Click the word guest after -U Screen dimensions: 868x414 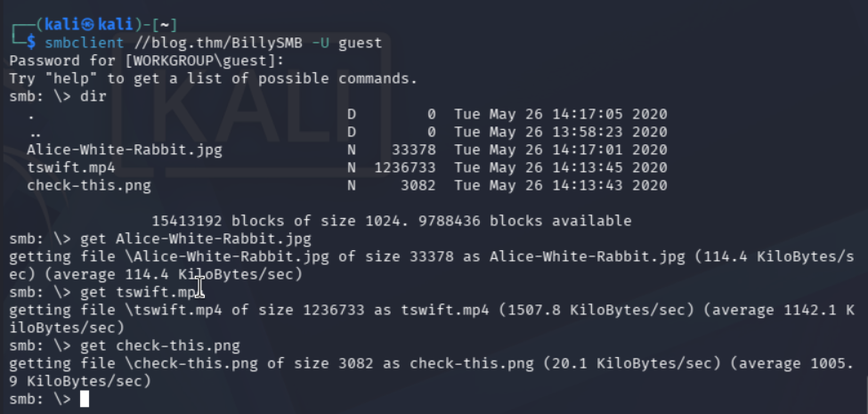[361, 43]
